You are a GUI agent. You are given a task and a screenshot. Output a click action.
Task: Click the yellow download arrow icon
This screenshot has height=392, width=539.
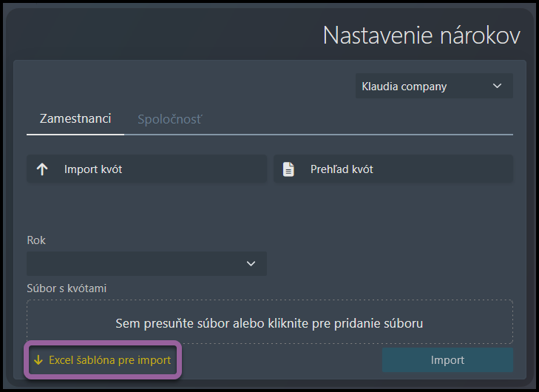[38, 360]
